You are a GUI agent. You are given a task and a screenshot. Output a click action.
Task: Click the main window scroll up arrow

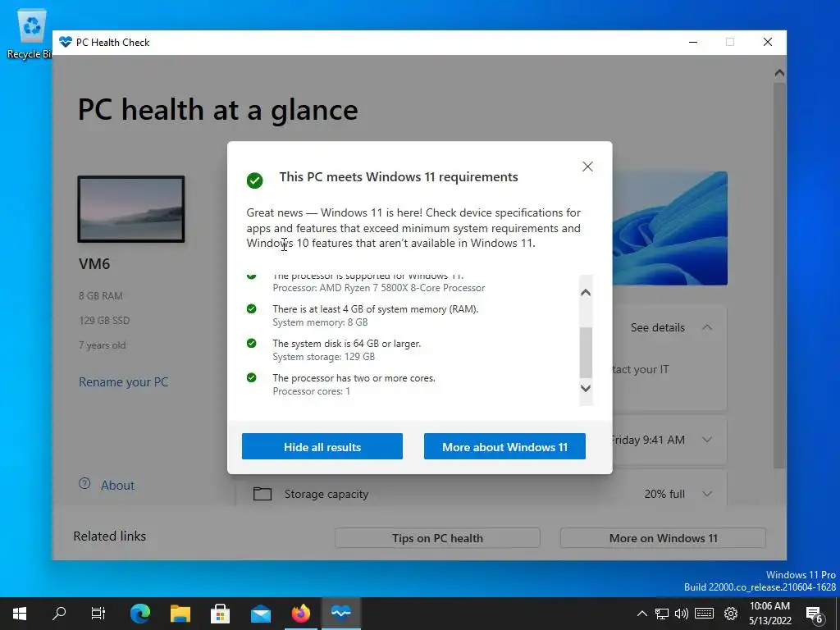[779, 73]
